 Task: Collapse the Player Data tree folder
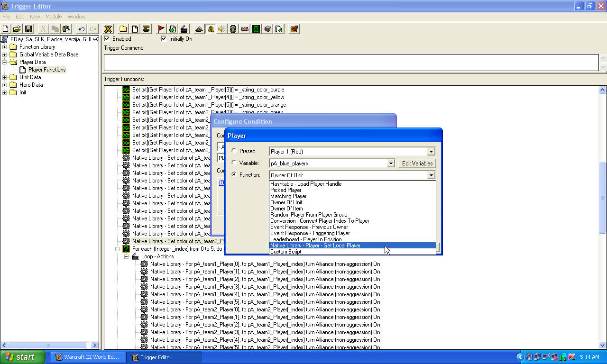[x=5, y=62]
